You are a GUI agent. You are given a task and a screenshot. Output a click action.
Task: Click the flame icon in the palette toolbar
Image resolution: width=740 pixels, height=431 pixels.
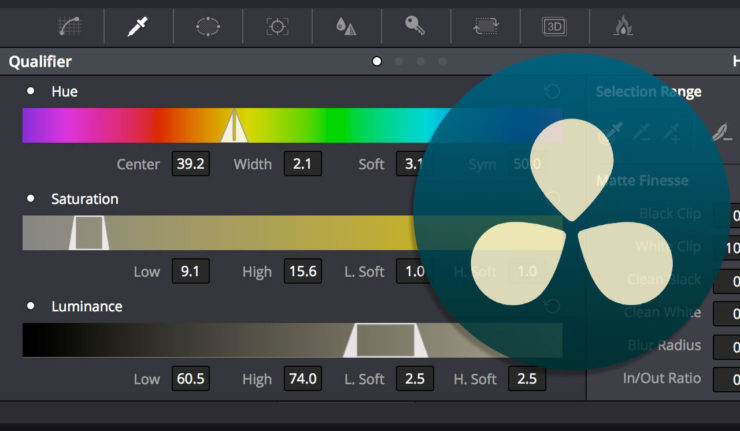(623, 26)
